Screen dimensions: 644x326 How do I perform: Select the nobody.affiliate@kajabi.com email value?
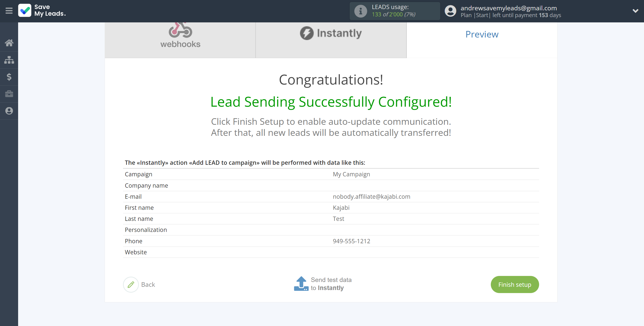click(x=371, y=197)
